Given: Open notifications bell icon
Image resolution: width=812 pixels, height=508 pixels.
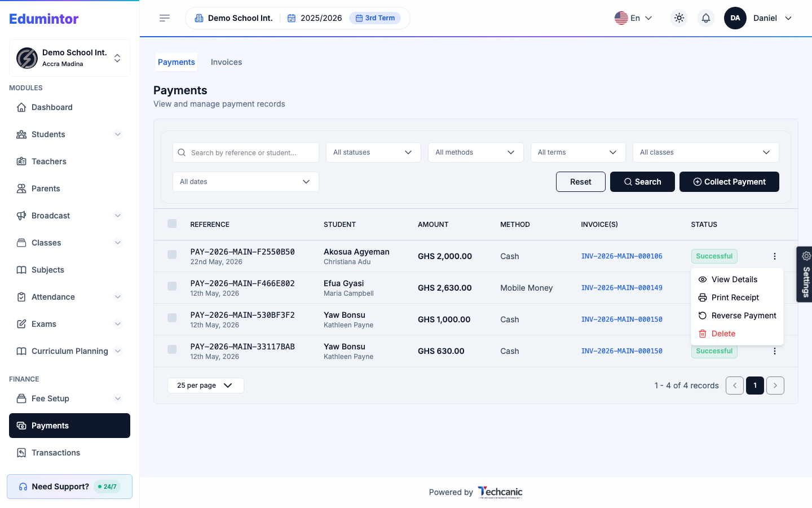Looking at the screenshot, I should (x=706, y=18).
